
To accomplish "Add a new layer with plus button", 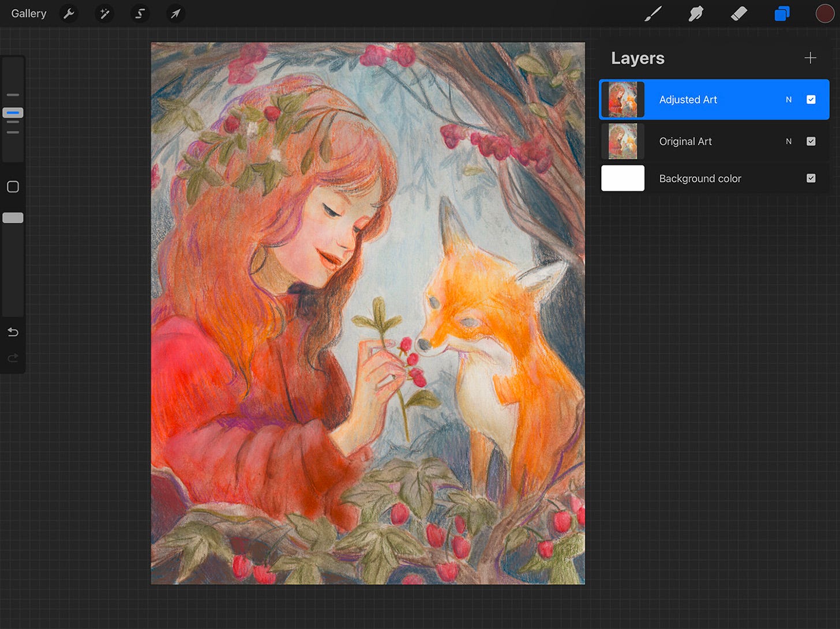I will [x=811, y=58].
